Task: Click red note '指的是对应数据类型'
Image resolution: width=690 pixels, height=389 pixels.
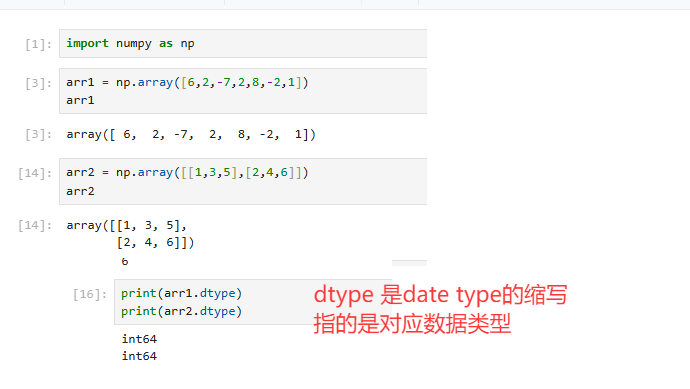Action: click(x=412, y=324)
